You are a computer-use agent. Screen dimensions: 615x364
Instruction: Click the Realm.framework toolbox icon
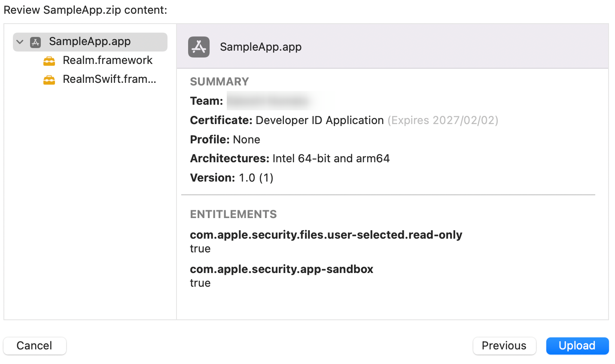(49, 61)
